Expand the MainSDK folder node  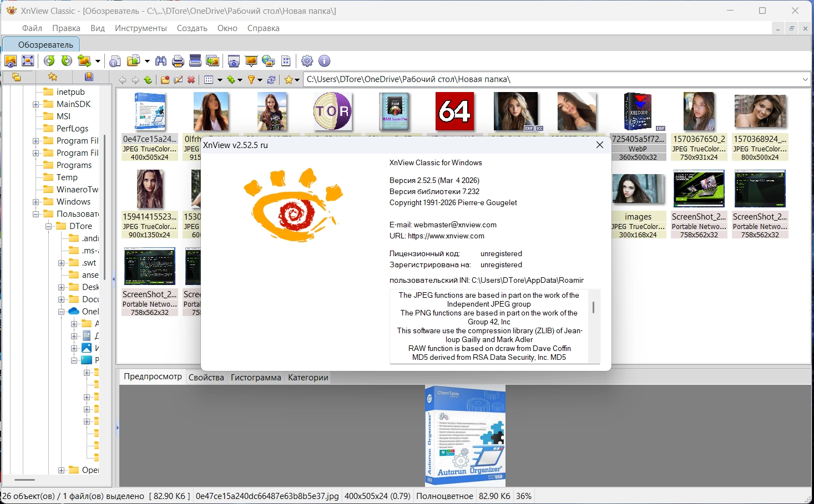coord(36,104)
